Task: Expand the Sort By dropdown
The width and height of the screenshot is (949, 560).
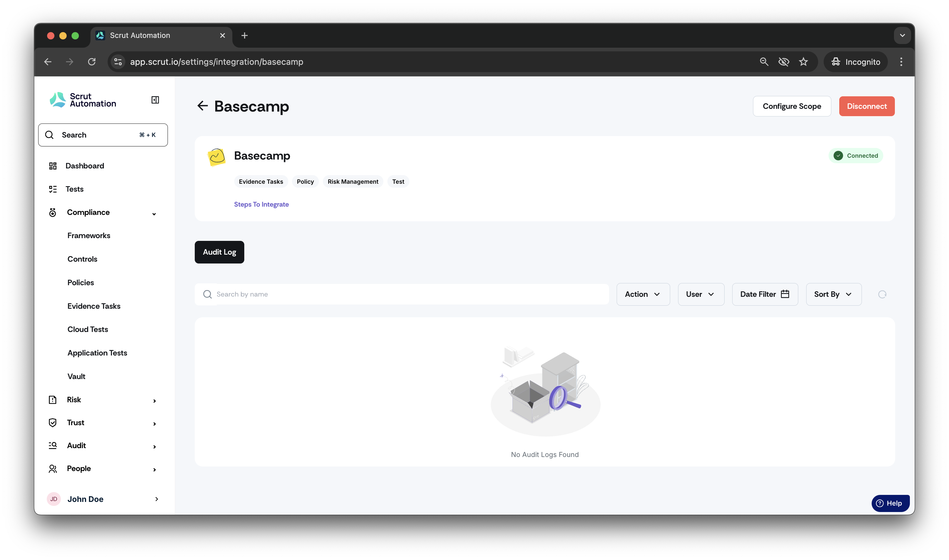Action: pos(833,294)
